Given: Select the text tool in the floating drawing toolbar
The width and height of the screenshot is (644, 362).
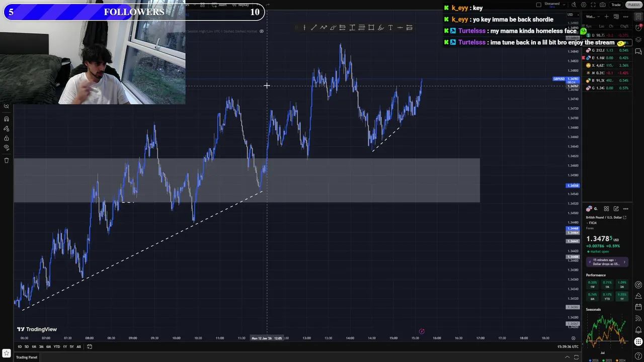Looking at the screenshot, I should pos(390,28).
